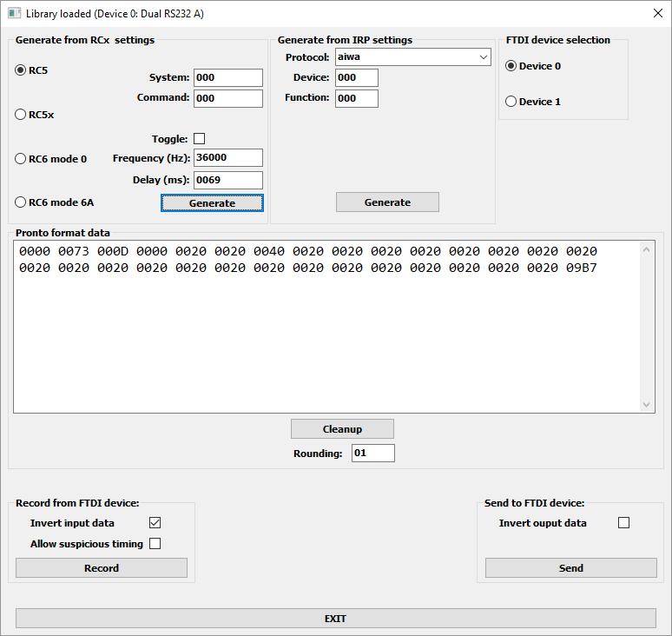Screen dimensions: 672x636
Task: Switch to FTDI Device 1
Action: (511, 102)
